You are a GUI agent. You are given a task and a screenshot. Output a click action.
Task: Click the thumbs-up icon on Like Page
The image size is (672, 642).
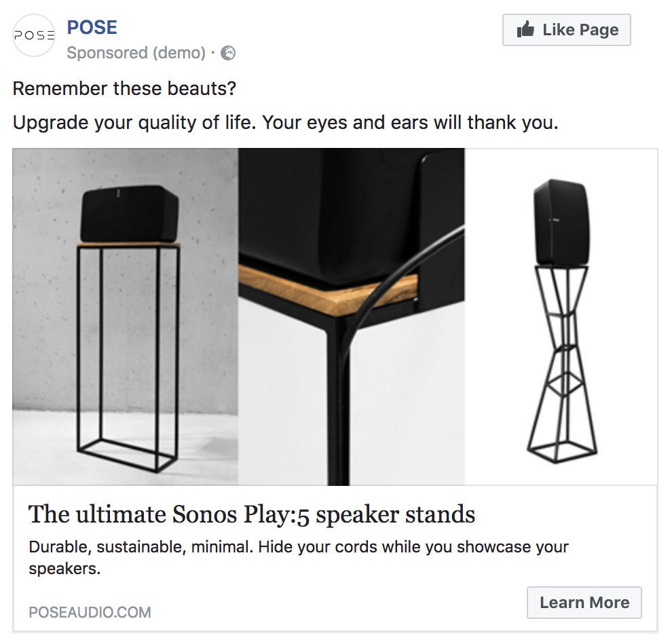pyautogui.click(x=524, y=29)
